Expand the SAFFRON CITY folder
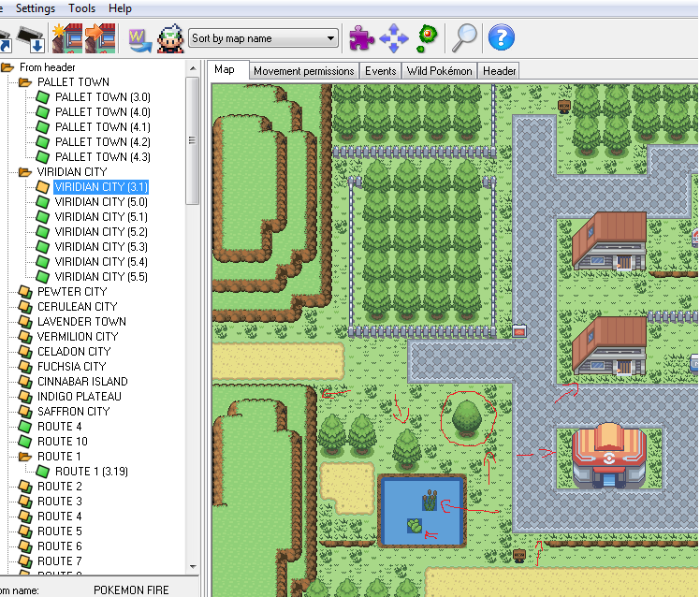 pyautogui.click(x=25, y=412)
